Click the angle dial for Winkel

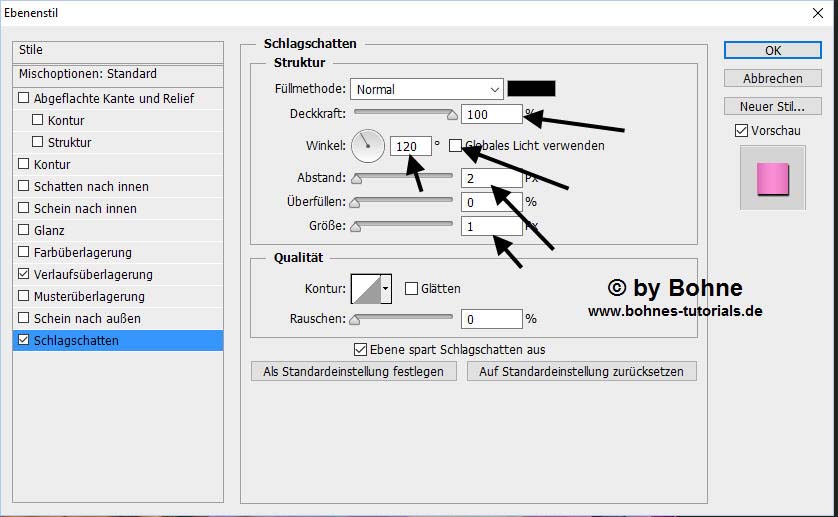pyautogui.click(x=368, y=146)
